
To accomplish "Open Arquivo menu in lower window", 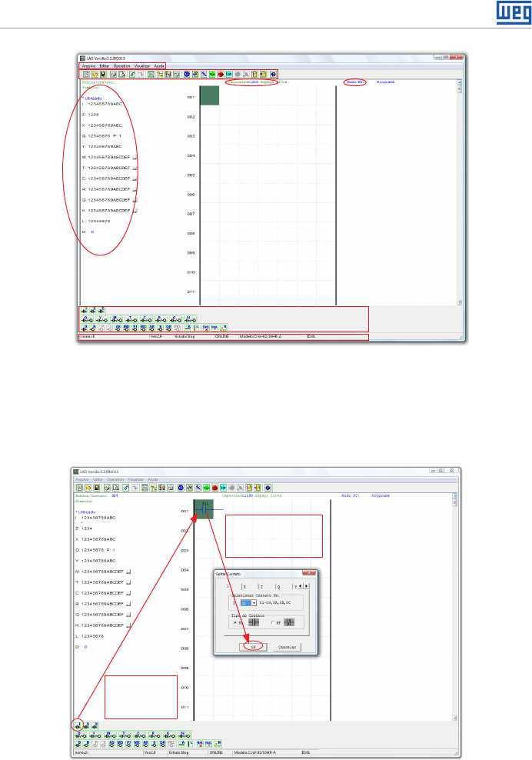I will (x=82, y=479).
